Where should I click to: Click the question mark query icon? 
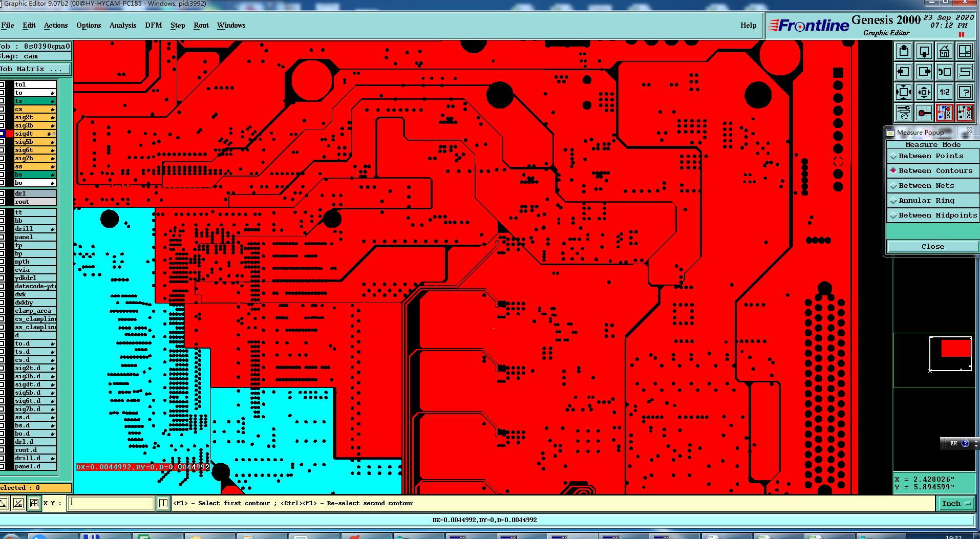[965, 92]
